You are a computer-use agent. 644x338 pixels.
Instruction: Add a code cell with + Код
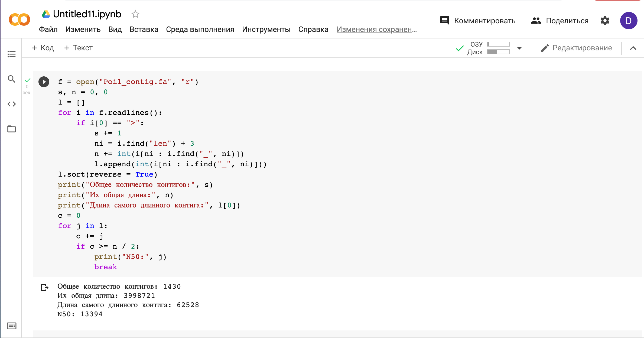coord(43,48)
